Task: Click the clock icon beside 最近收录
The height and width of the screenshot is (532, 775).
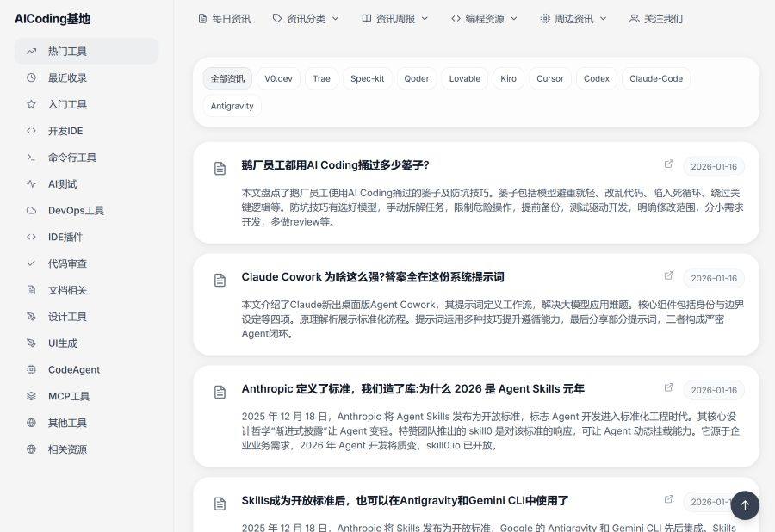Action: click(x=32, y=77)
